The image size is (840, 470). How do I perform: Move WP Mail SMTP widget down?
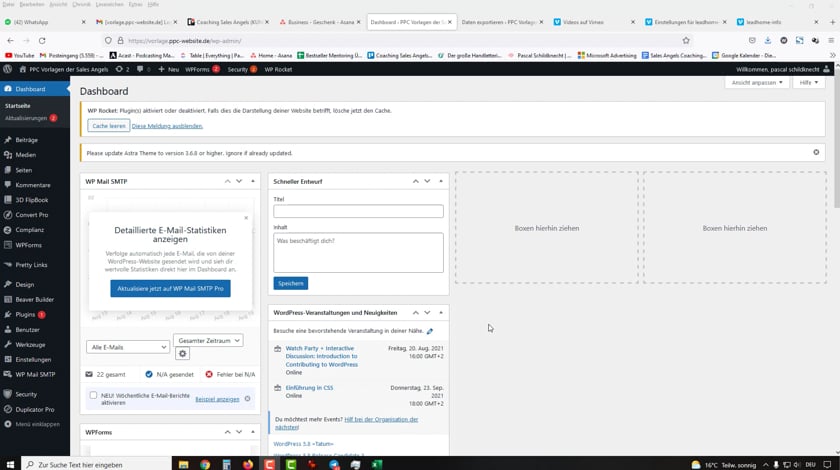coord(239,181)
